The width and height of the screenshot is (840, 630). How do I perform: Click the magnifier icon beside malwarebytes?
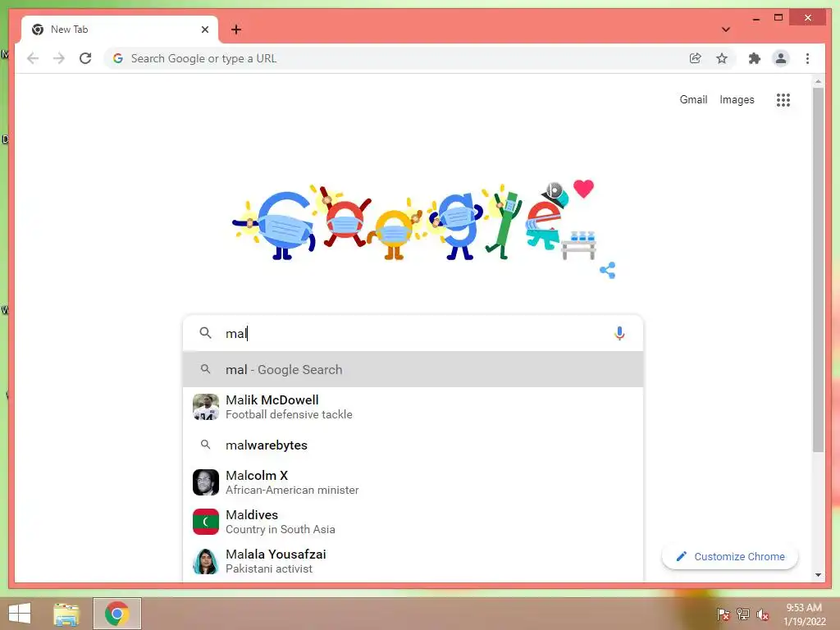206,445
